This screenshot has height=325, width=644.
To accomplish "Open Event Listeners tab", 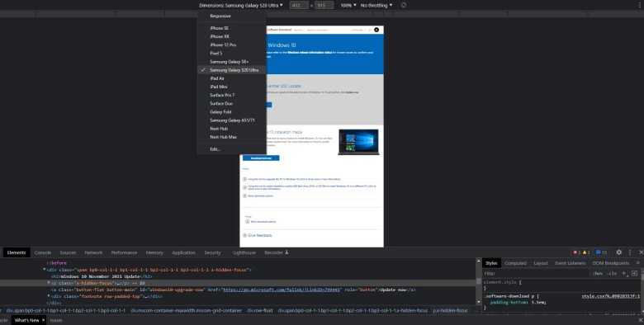I will click(570, 263).
